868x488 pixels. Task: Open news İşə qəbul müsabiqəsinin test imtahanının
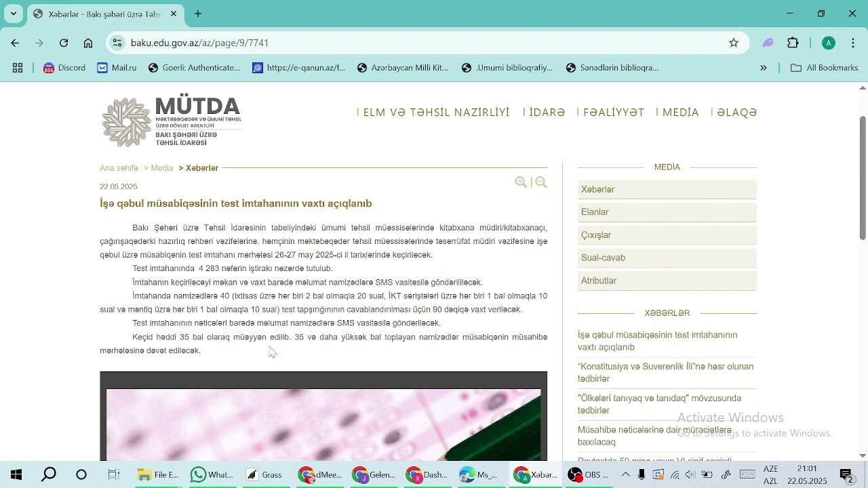tap(657, 341)
